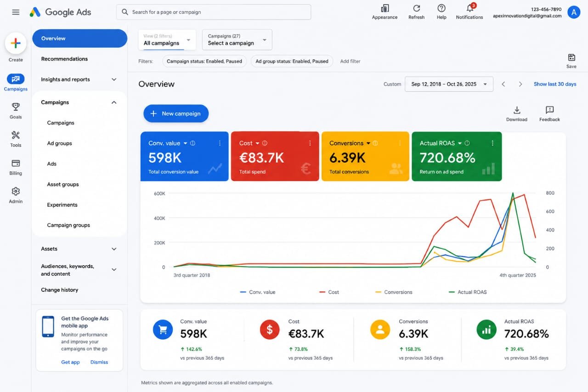
Task: Open the hamburger main menu
Action: pyautogui.click(x=16, y=12)
